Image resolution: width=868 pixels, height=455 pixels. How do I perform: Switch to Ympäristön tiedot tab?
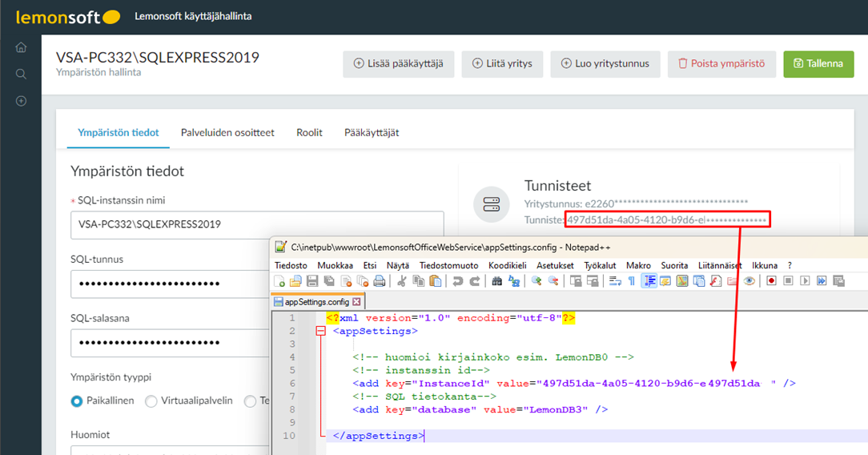(118, 133)
